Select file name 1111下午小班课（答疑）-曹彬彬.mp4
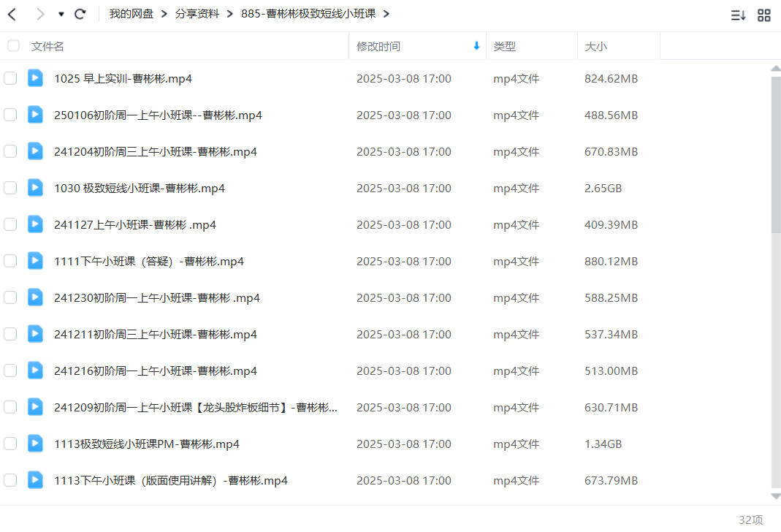Image resolution: width=781 pixels, height=532 pixels. coord(149,262)
